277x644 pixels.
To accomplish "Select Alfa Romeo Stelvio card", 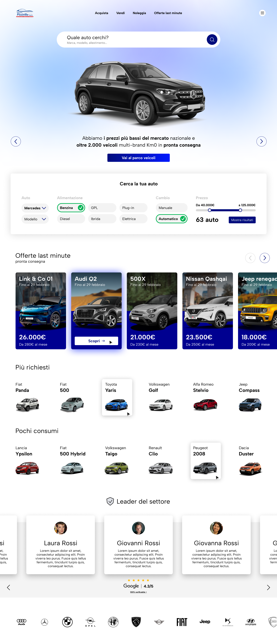I will click(x=205, y=397).
